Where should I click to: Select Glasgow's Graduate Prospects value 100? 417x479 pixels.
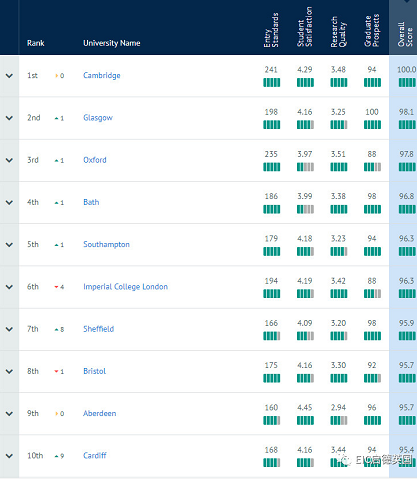pyautogui.click(x=372, y=112)
